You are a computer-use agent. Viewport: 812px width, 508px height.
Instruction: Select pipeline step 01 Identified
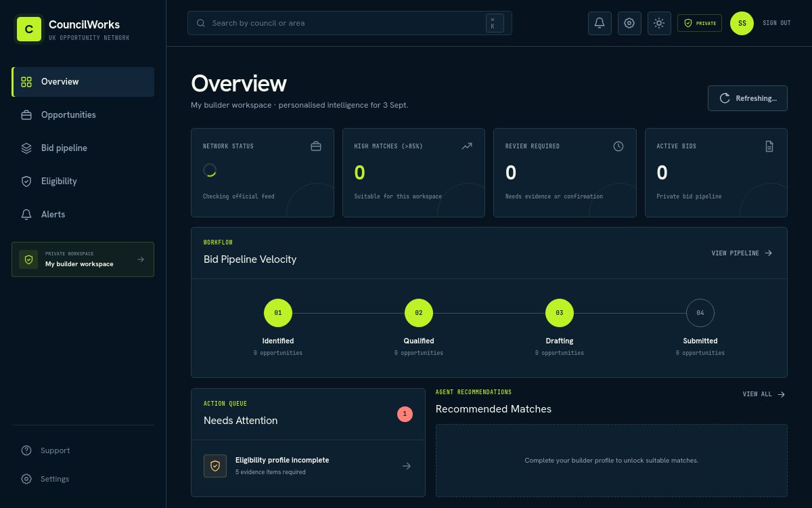(278, 313)
